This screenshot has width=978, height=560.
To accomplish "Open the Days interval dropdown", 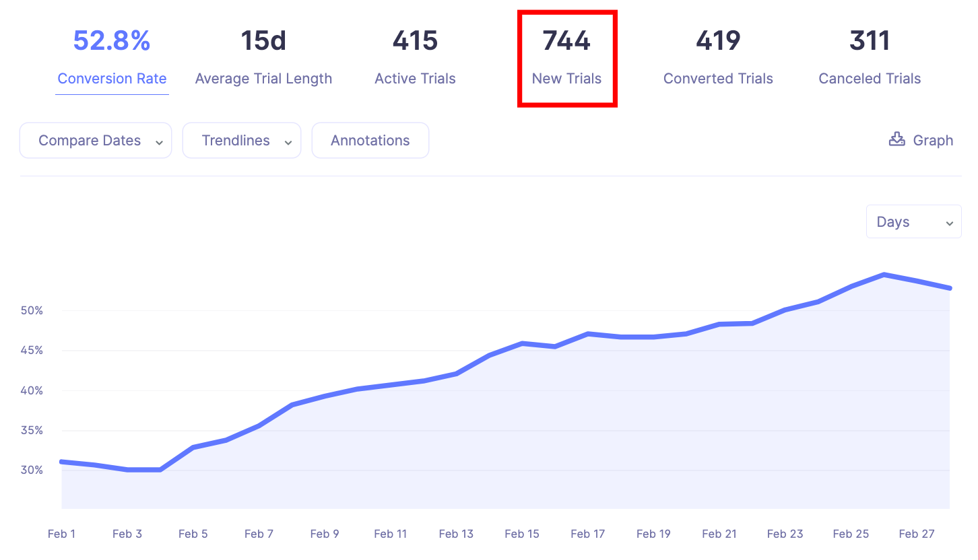I will pos(913,222).
